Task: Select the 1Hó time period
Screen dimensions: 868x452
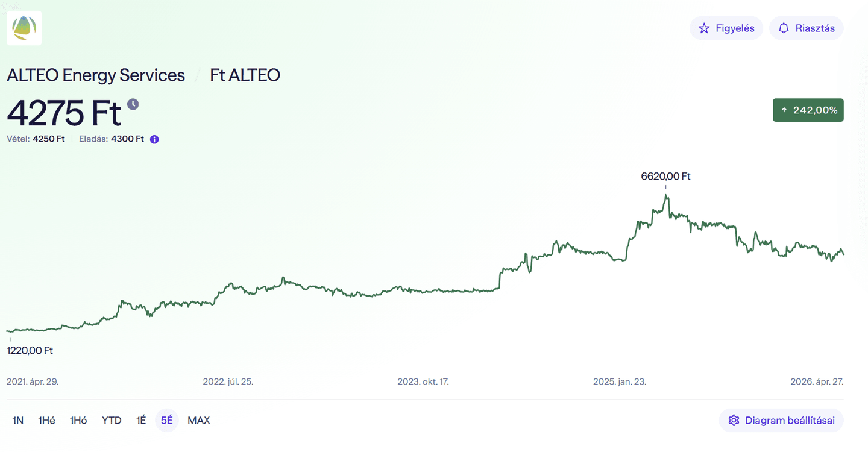Action: coord(78,421)
